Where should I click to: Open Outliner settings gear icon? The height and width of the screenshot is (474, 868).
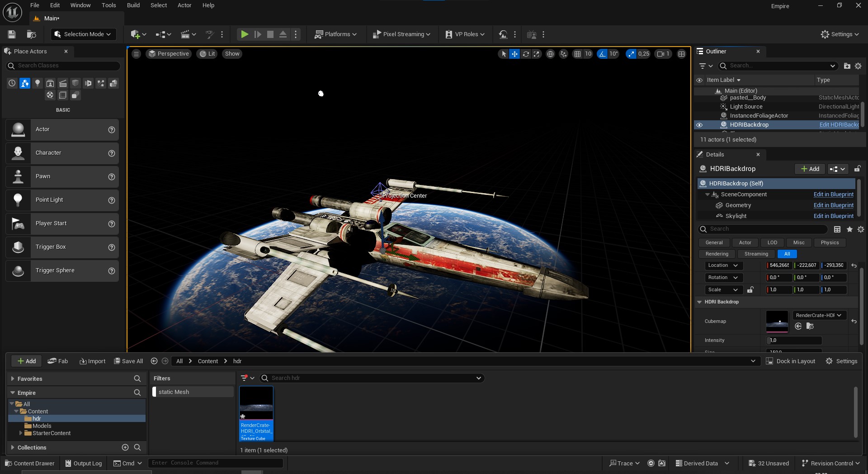[x=858, y=66]
